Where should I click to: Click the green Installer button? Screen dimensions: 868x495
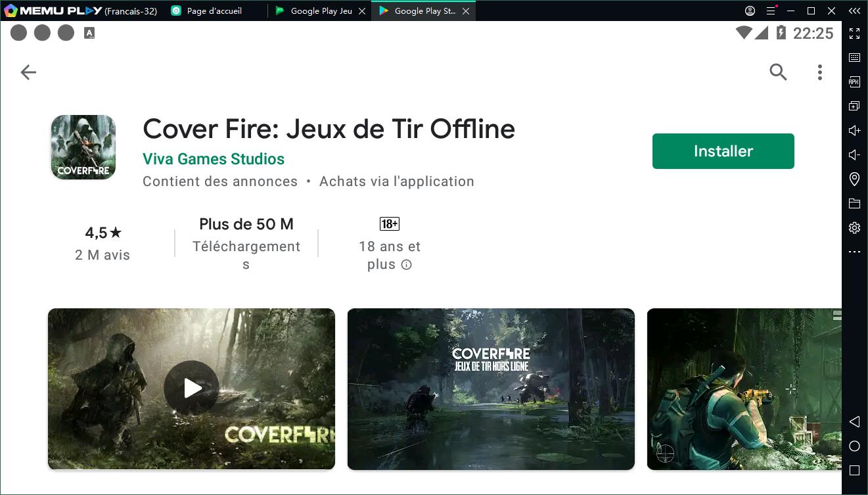(723, 151)
